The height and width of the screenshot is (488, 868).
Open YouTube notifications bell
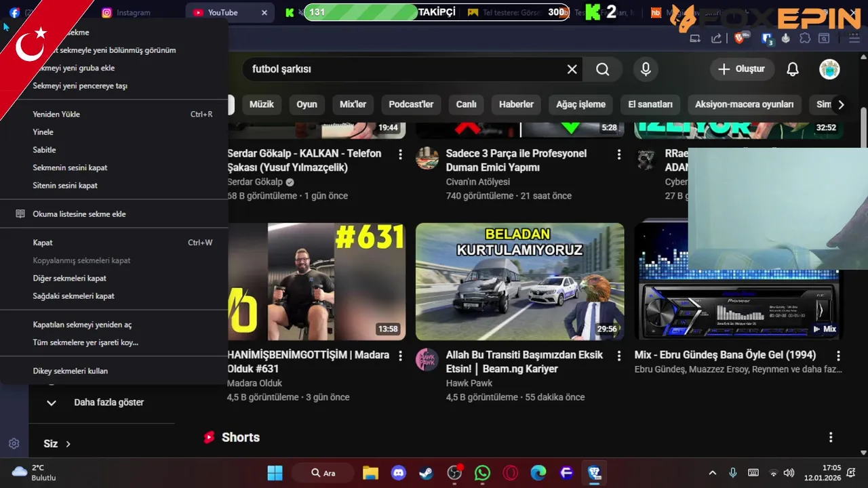tap(792, 69)
